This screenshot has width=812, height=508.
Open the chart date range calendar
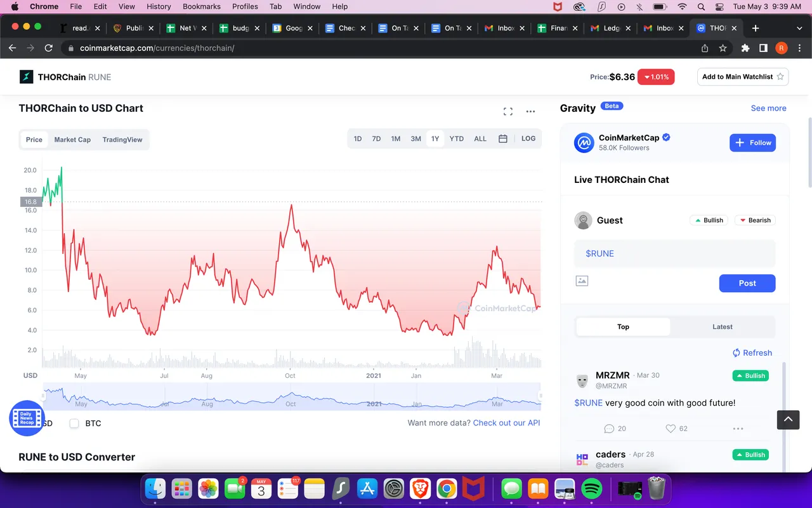[502, 138]
